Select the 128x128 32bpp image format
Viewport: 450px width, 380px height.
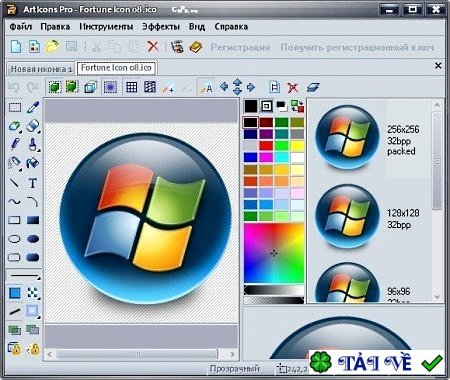pos(369,218)
